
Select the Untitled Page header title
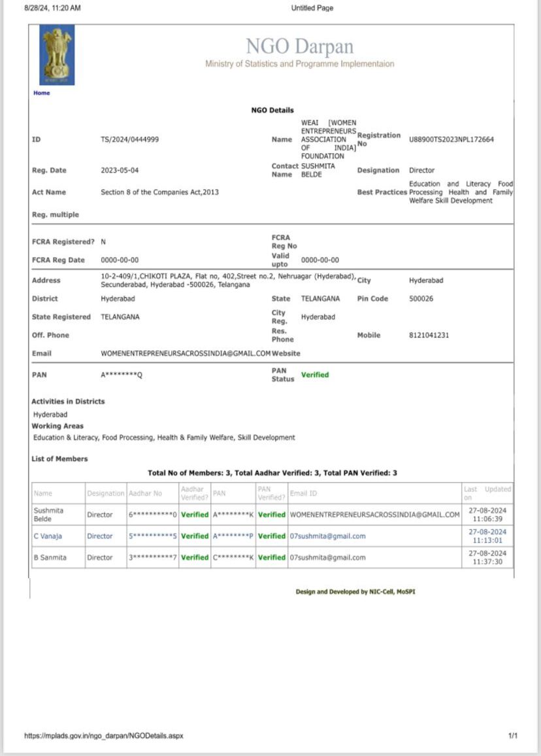click(x=312, y=8)
